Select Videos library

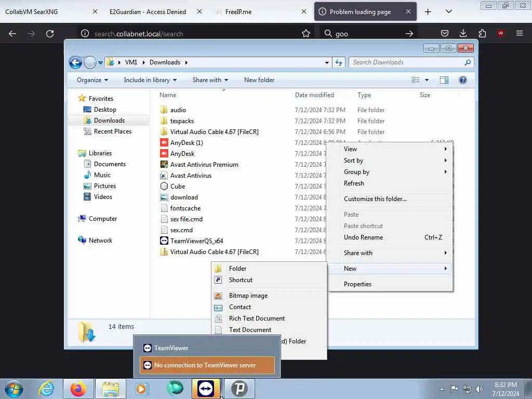click(103, 197)
